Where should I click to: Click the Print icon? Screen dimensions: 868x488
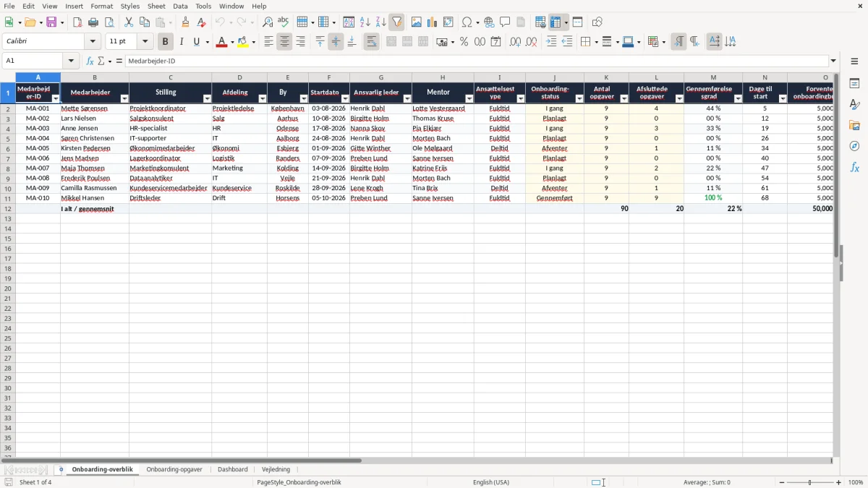[x=93, y=22]
